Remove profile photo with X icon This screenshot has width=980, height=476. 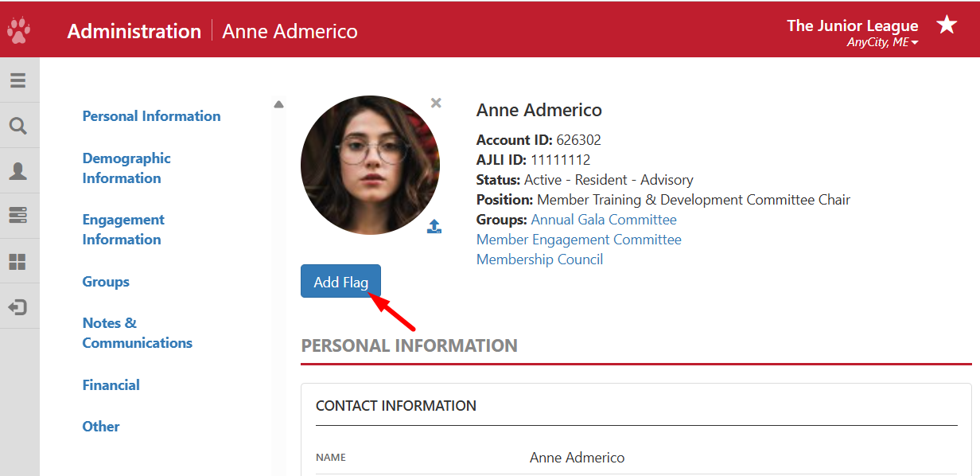[436, 103]
